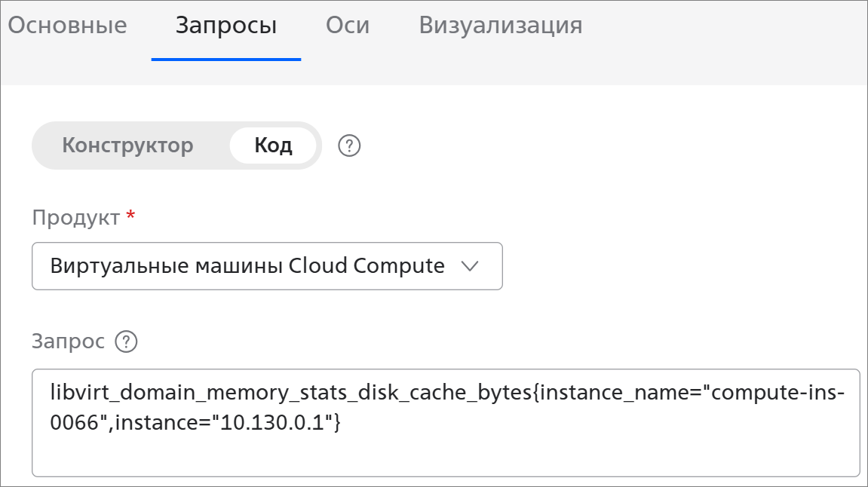Select the active Запросы tab

(225, 26)
